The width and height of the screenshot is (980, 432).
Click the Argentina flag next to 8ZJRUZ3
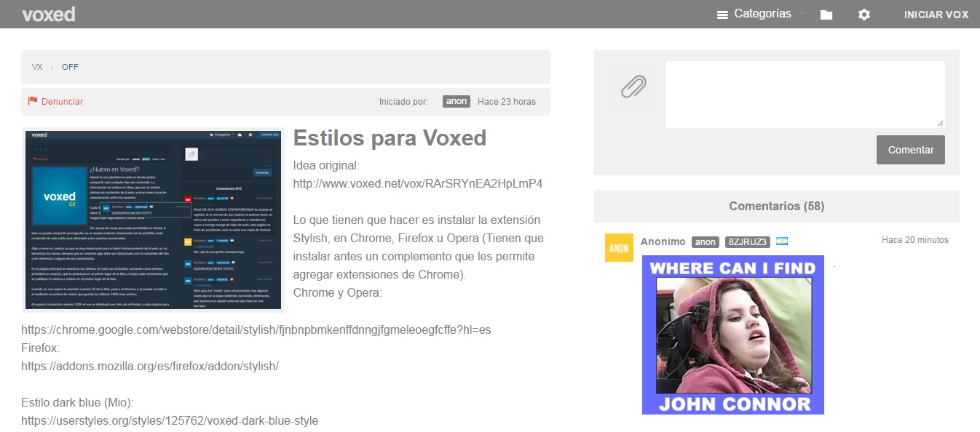(781, 241)
